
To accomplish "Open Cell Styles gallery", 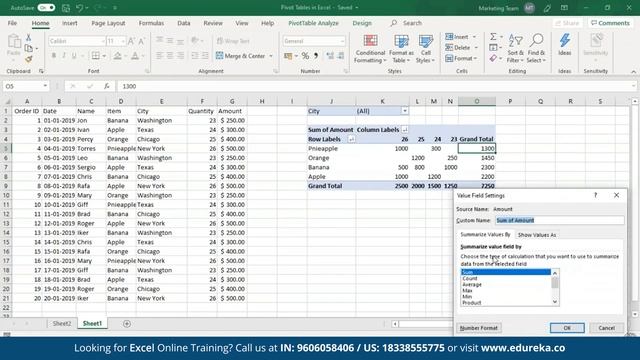I will point(425,49).
